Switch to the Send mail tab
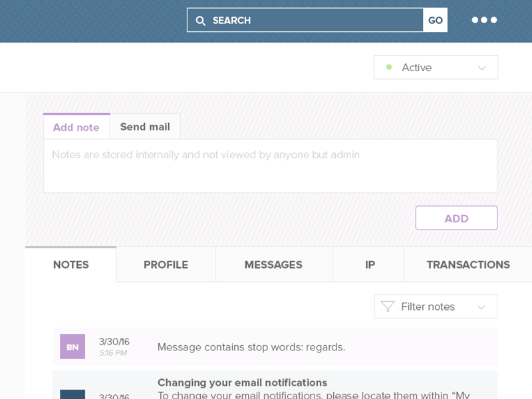The height and width of the screenshot is (399, 532). click(x=145, y=127)
